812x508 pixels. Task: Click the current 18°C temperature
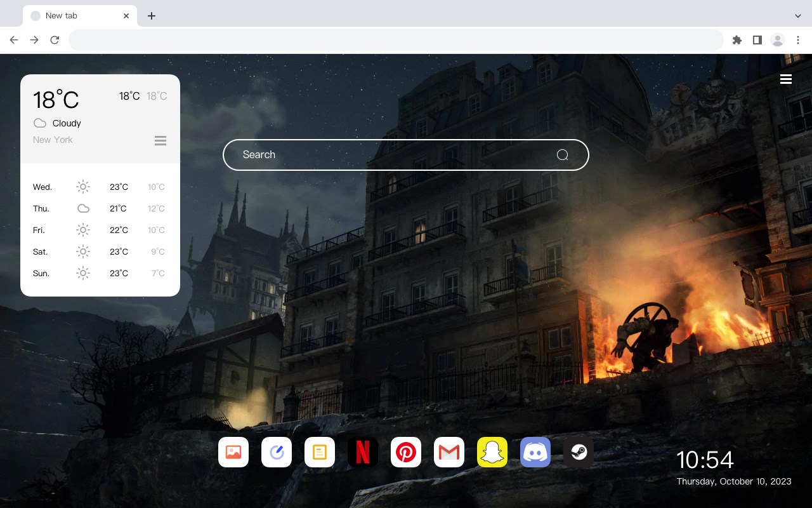[x=56, y=100]
